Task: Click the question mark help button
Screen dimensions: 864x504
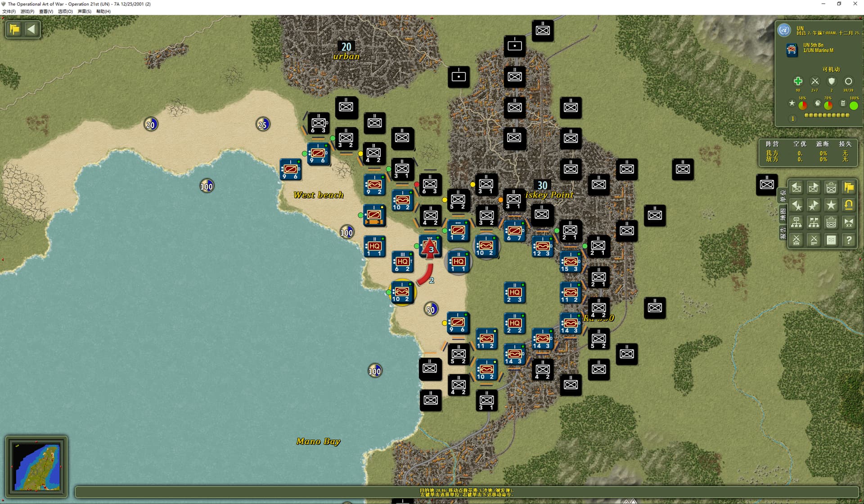Action: pyautogui.click(x=849, y=240)
